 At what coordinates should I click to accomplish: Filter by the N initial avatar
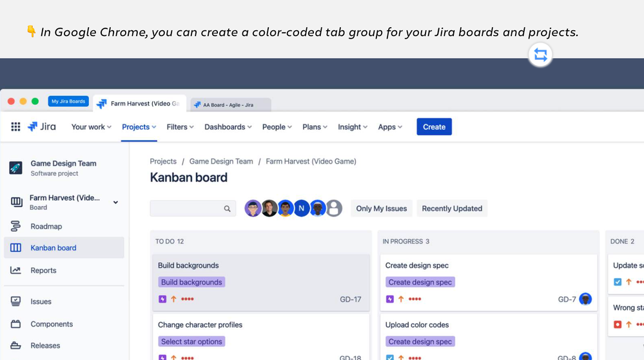tap(302, 209)
